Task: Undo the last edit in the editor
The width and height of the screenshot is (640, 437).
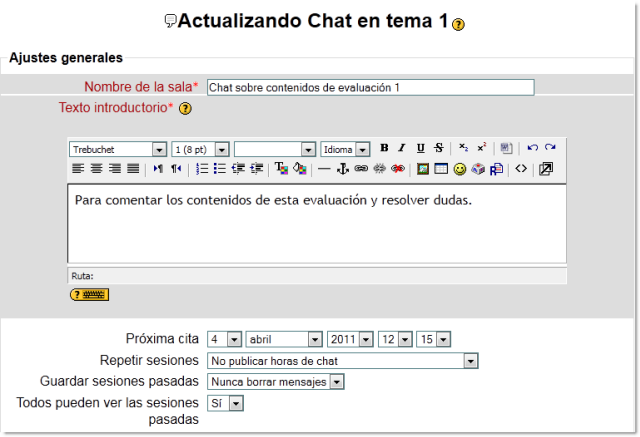Action: point(533,149)
